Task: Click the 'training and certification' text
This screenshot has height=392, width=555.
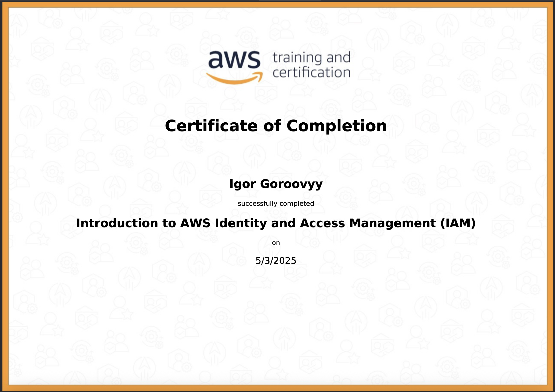Action: pos(312,65)
